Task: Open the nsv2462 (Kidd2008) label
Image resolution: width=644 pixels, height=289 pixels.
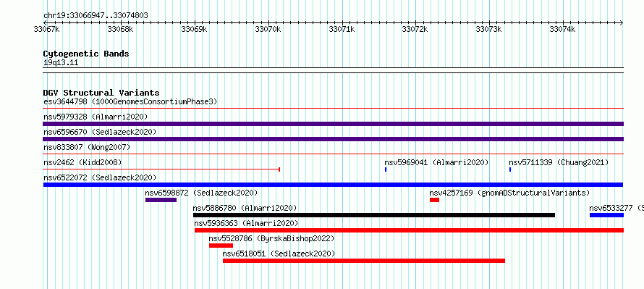Action: pyautogui.click(x=82, y=162)
